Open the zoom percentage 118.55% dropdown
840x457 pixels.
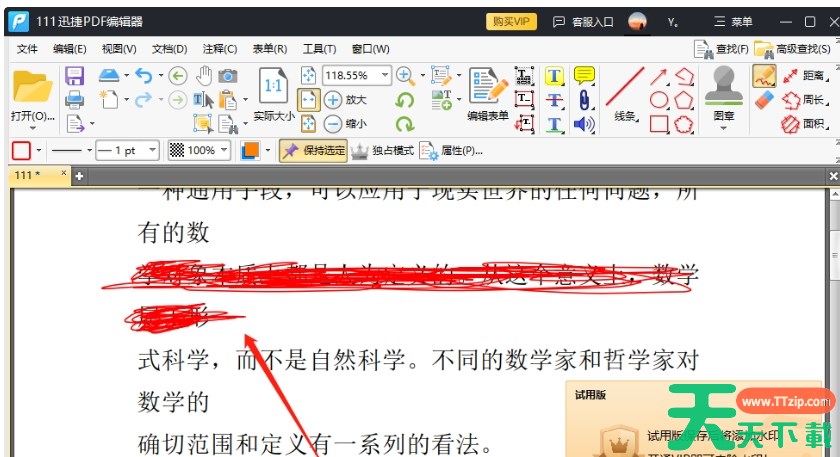(385, 75)
